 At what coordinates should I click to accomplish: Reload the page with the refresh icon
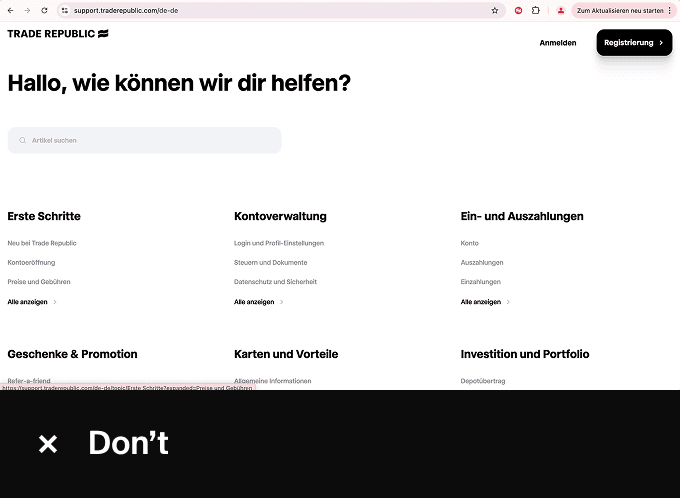pos(44,10)
